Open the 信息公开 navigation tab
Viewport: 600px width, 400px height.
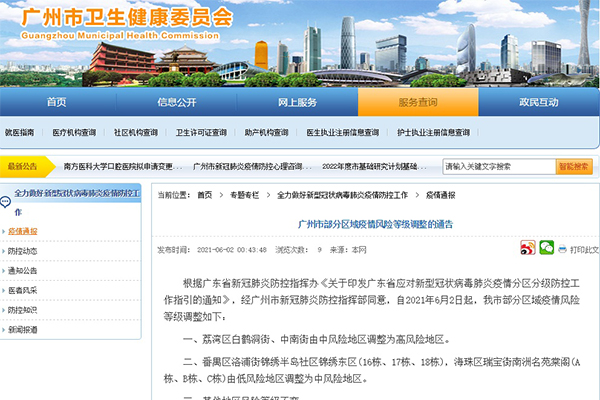point(177,102)
